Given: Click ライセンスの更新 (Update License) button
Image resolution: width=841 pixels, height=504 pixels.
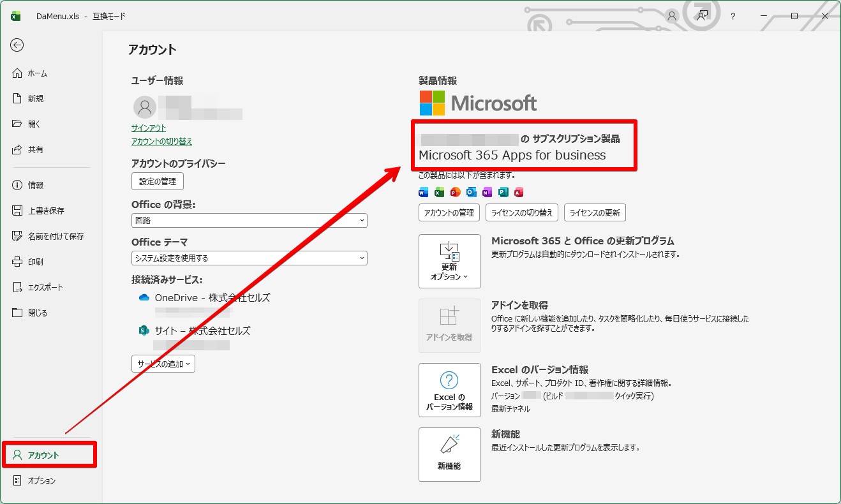Looking at the screenshot, I should click(595, 212).
